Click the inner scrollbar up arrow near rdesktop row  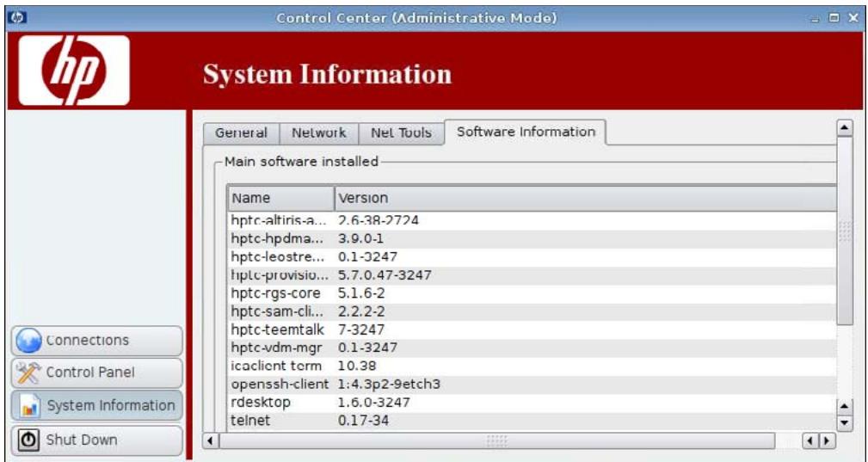point(844,407)
